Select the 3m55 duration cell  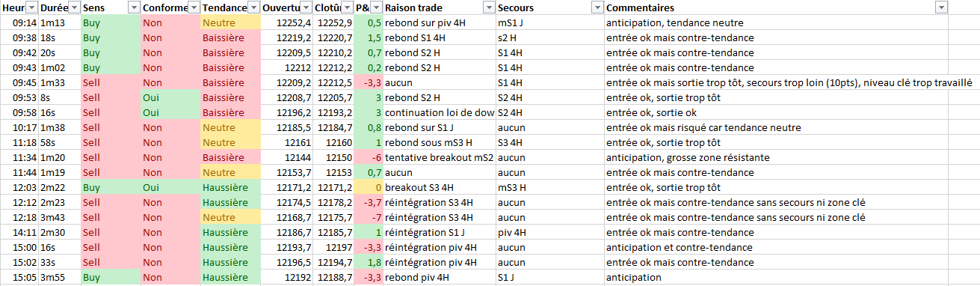59,278
